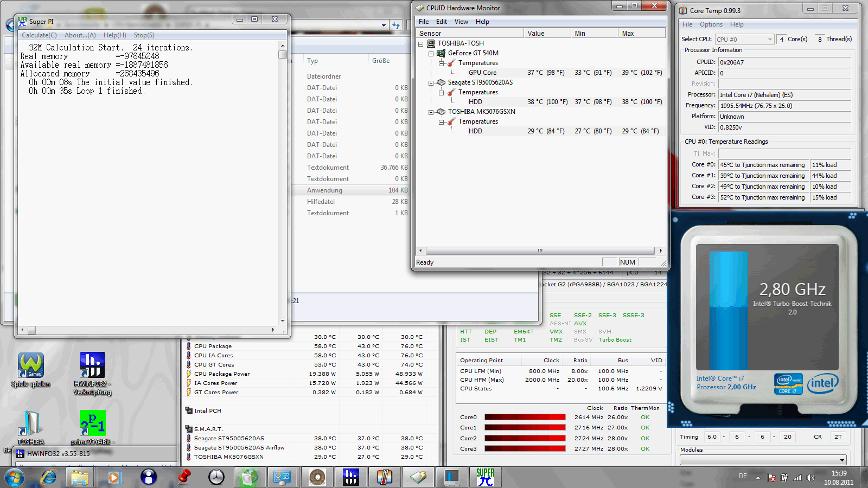Collapse the Seagate ST95005620AS node
The height and width of the screenshot is (488, 868).
(431, 82)
